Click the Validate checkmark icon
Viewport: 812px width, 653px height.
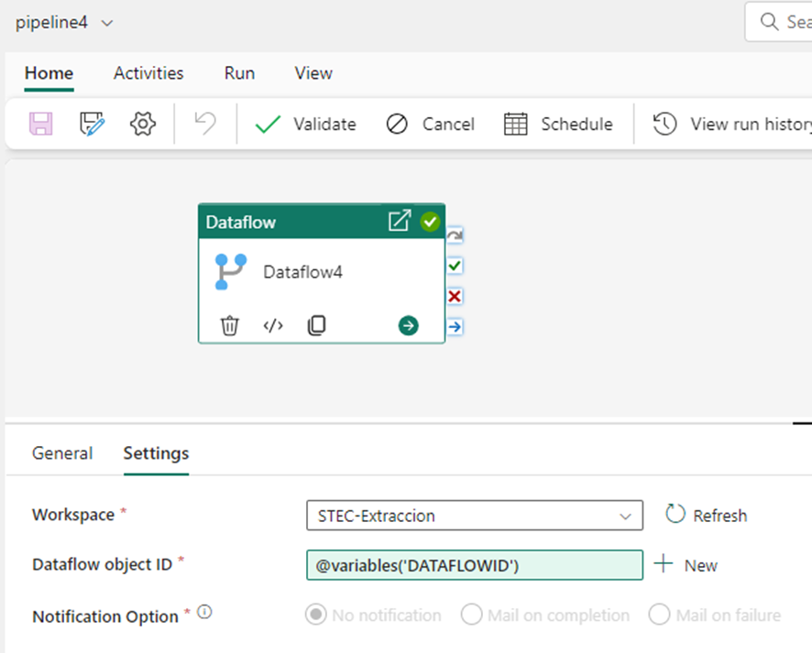268,125
